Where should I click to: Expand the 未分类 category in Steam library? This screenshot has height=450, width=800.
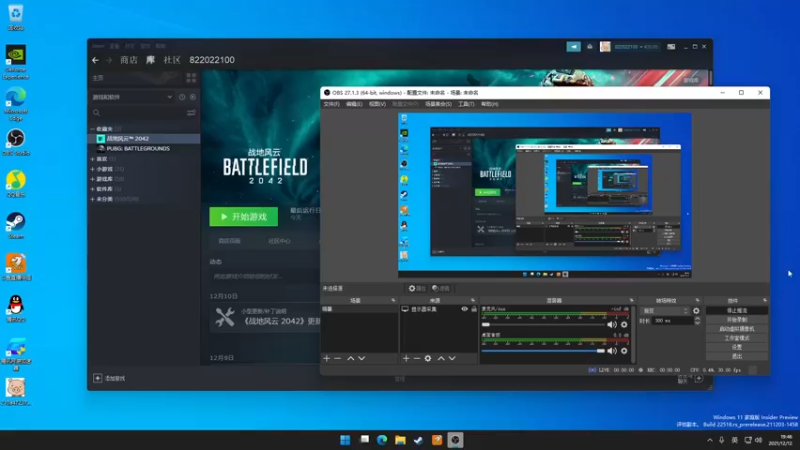(92, 199)
